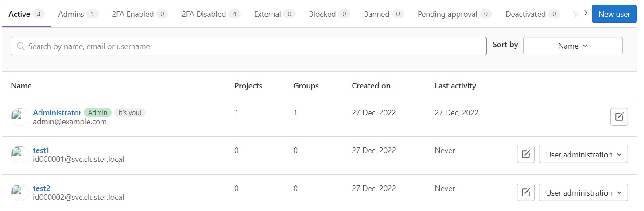
Task: Click test2 user's avatar image
Action: pyautogui.click(x=19, y=192)
